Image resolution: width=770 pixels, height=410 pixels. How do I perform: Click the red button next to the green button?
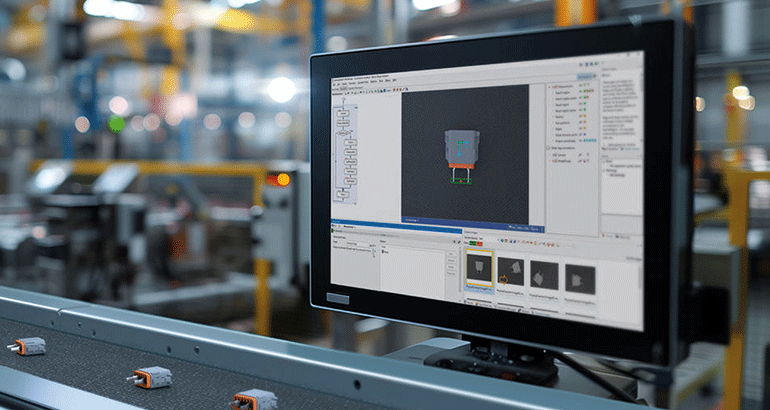(x=479, y=244)
